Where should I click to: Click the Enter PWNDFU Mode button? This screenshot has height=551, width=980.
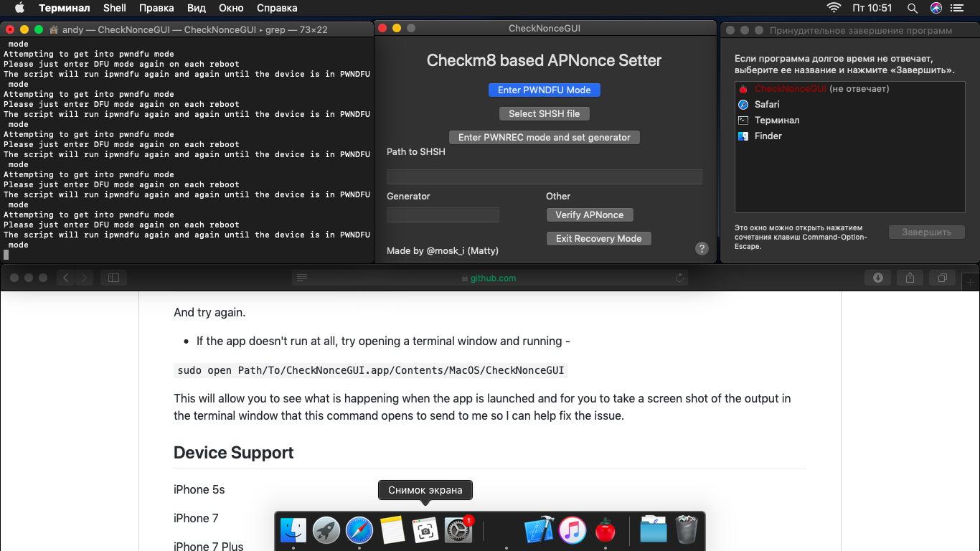click(x=544, y=90)
